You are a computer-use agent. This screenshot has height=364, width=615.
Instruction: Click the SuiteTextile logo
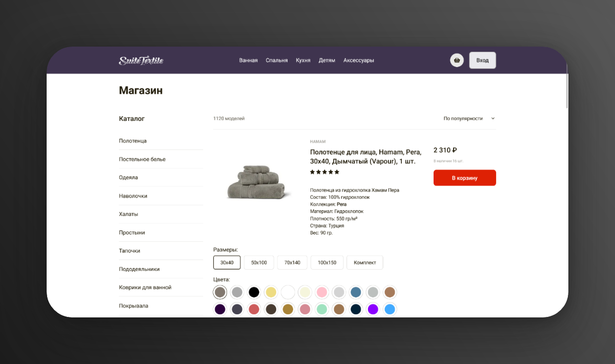141,60
